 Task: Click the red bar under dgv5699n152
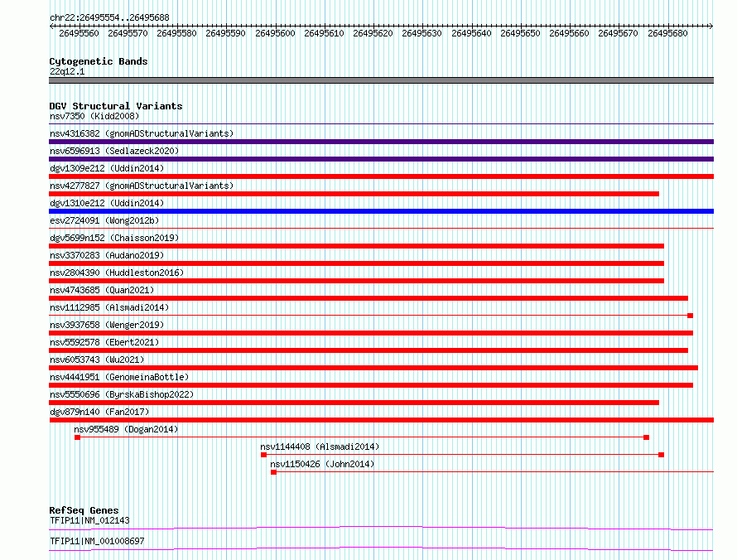pyautogui.click(x=356, y=246)
